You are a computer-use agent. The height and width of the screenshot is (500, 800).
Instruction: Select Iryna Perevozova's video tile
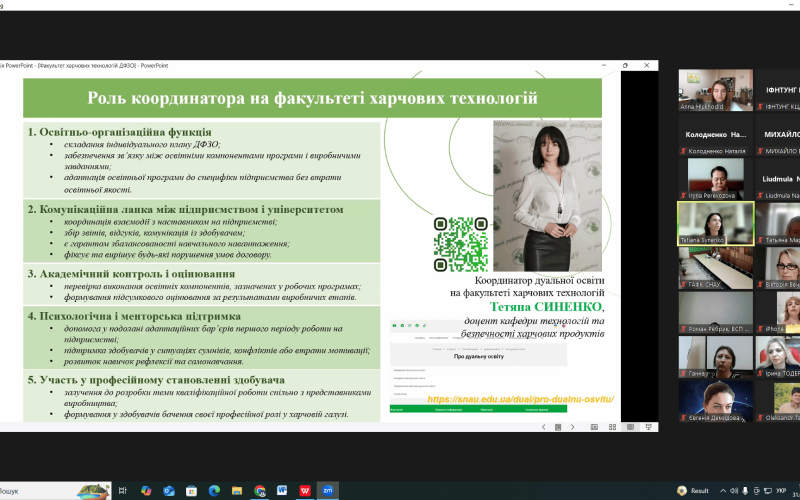tap(716, 179)
